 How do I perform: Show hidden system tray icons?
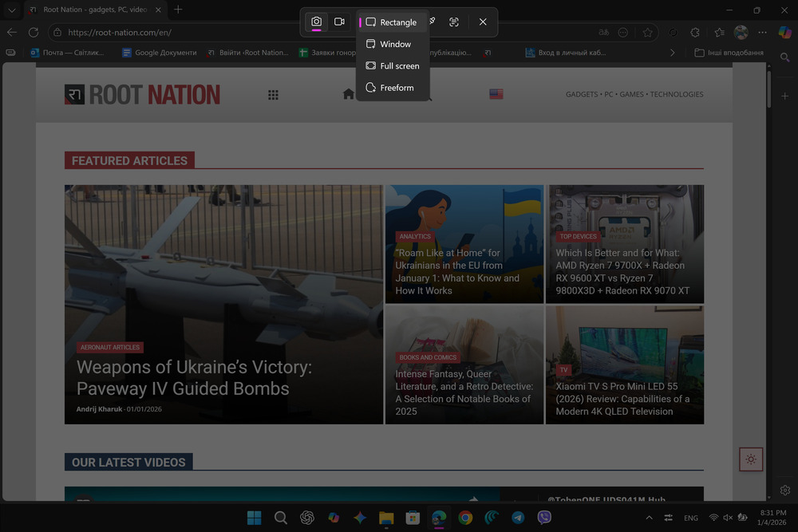click(649, 518)
